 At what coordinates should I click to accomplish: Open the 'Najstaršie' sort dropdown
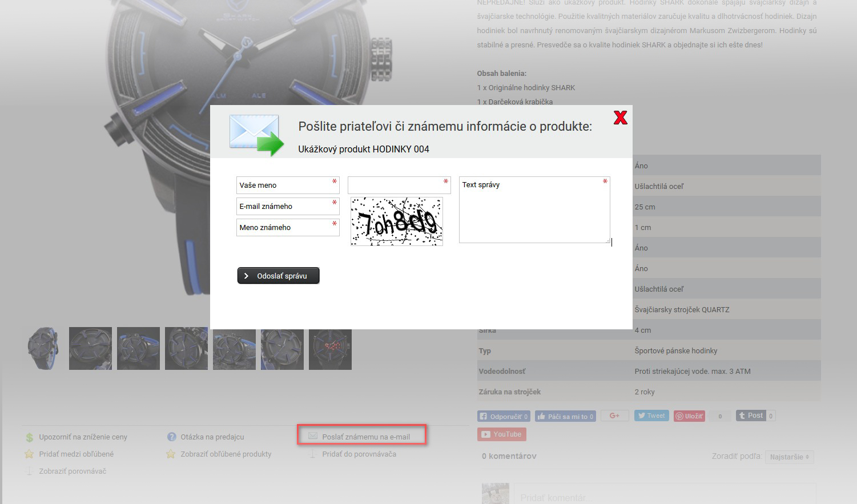[x=789, y=457]
